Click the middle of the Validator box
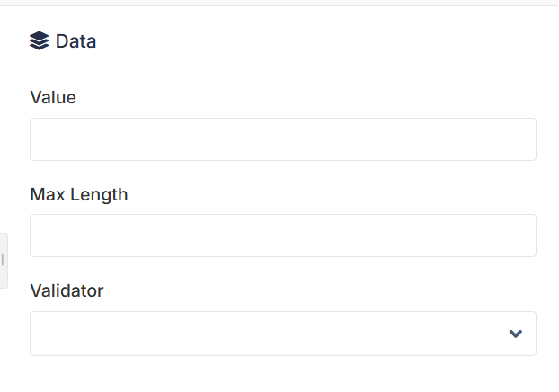This screenshot has height=392, width=559. point(283,334)
